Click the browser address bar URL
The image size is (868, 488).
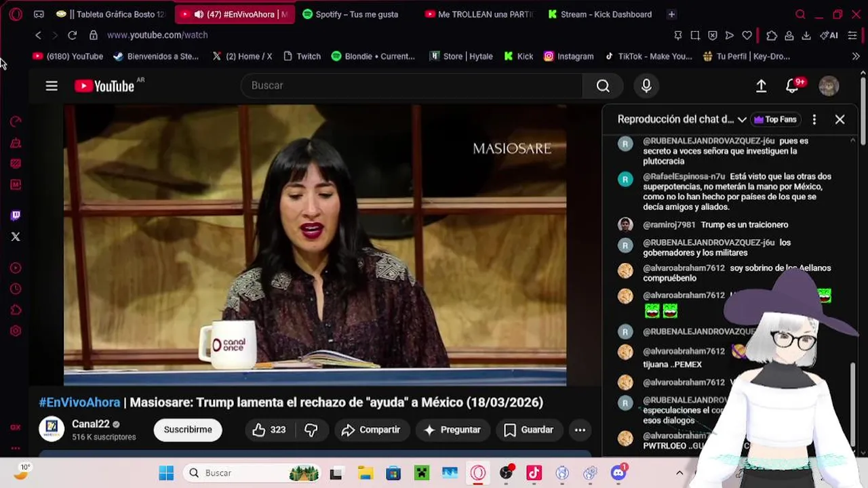pos(157,35)
